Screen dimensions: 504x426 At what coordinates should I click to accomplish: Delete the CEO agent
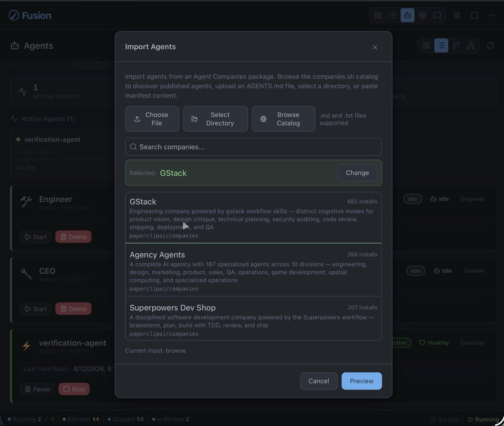[x=73, y=309]
